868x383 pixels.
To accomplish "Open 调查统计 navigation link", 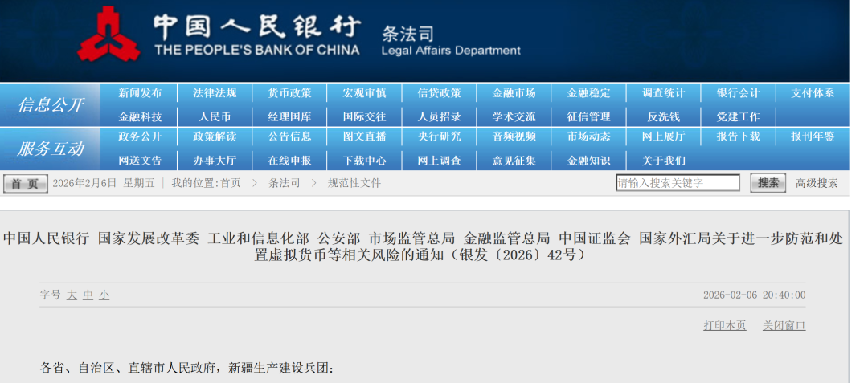I will [x=664, y=93].
